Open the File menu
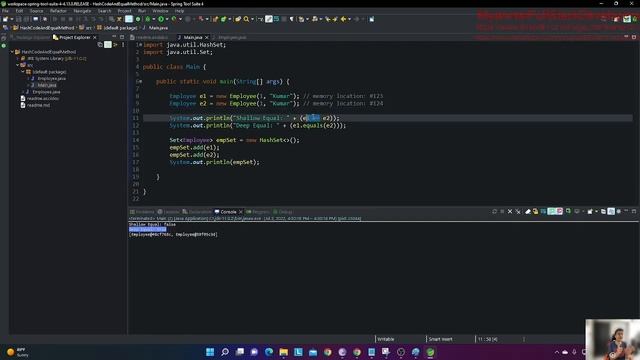640x360 pixels. coord(5,11)
